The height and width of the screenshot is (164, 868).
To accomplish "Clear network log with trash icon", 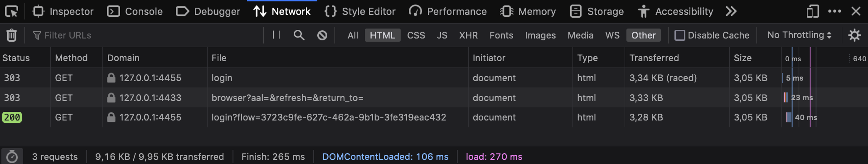I will tap(12, 35).
